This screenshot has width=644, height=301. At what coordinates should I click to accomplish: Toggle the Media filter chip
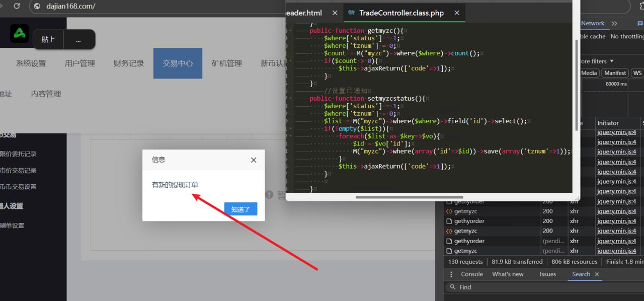(589, 73)
